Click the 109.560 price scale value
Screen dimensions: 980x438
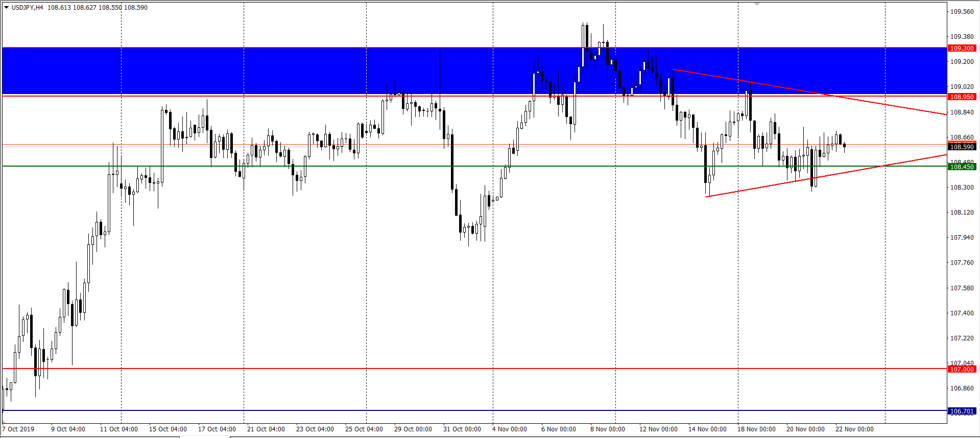[x=962, y=12]
